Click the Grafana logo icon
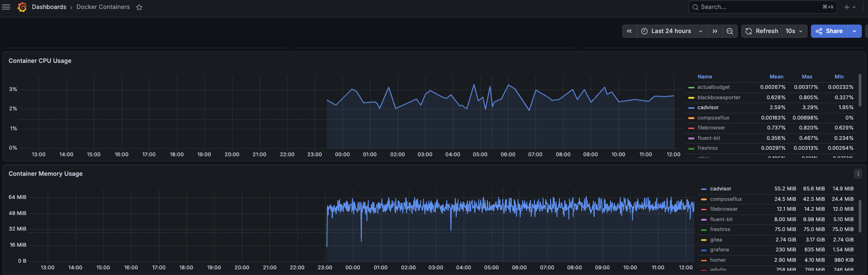 click(x=22, y=7)
